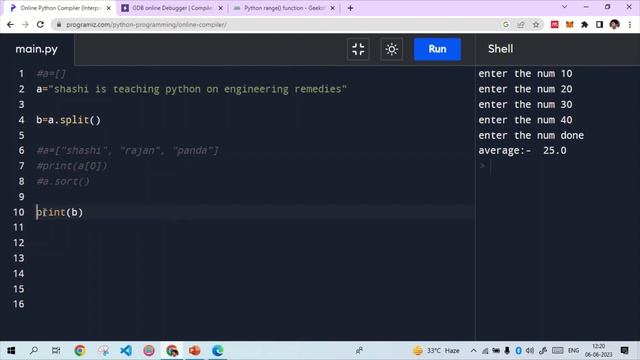Switch ENG input language
This screenshot has width=640, height=360.
(573, 351)
